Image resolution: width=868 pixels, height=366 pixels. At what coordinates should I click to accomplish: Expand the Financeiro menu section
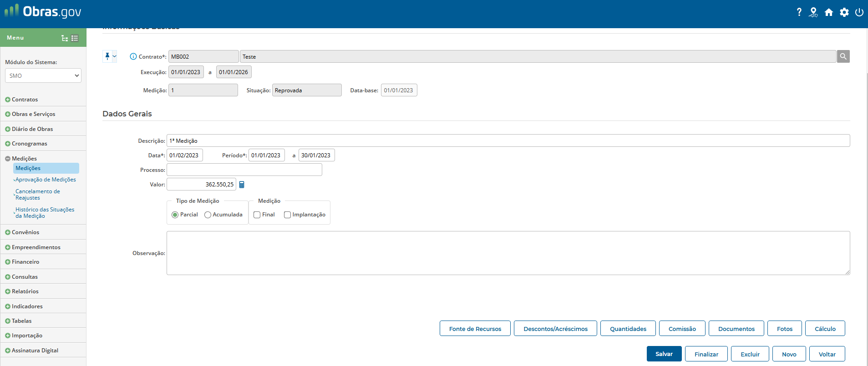click(x=25, y=262)
